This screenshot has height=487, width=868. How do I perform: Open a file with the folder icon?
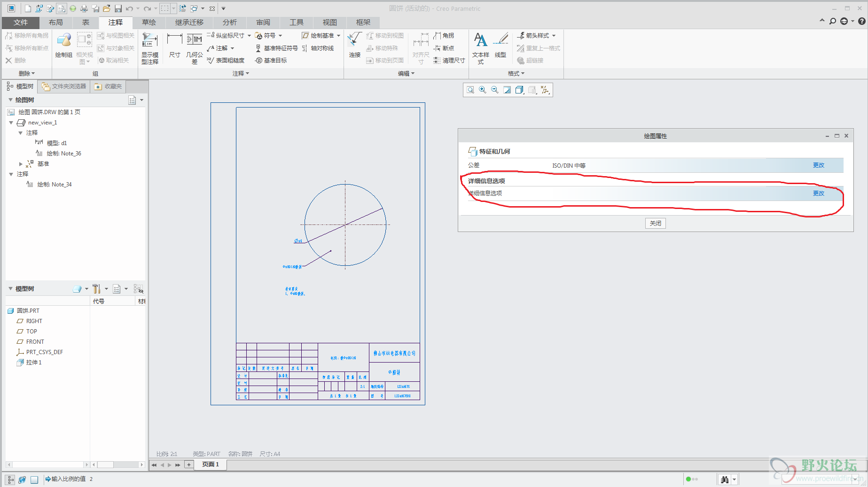[x=107, y=8]
